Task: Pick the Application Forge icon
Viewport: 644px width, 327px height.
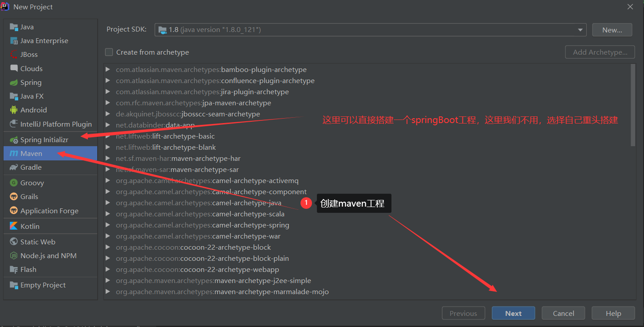Action: point(14,211)
